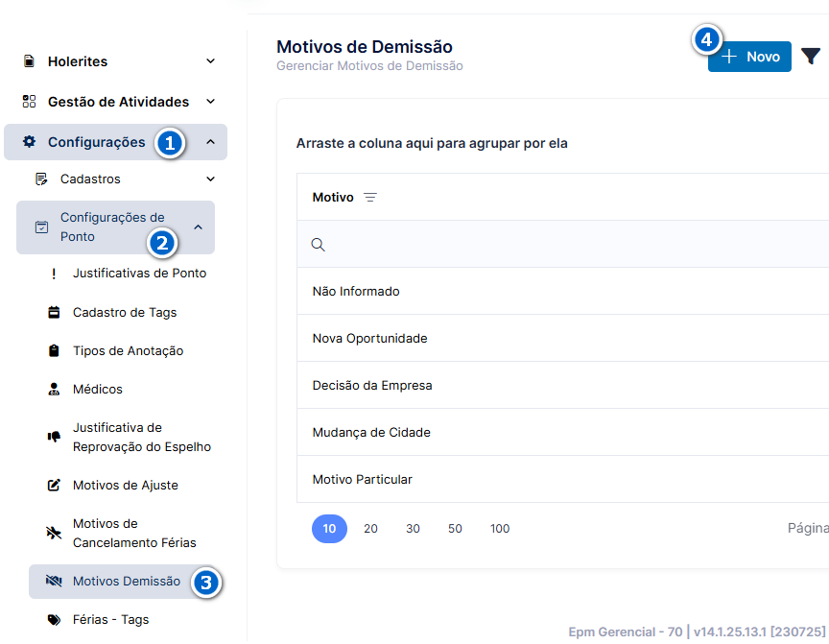Set page size to 30
Viewport: 829px width, 644px height.
(413, 529)
